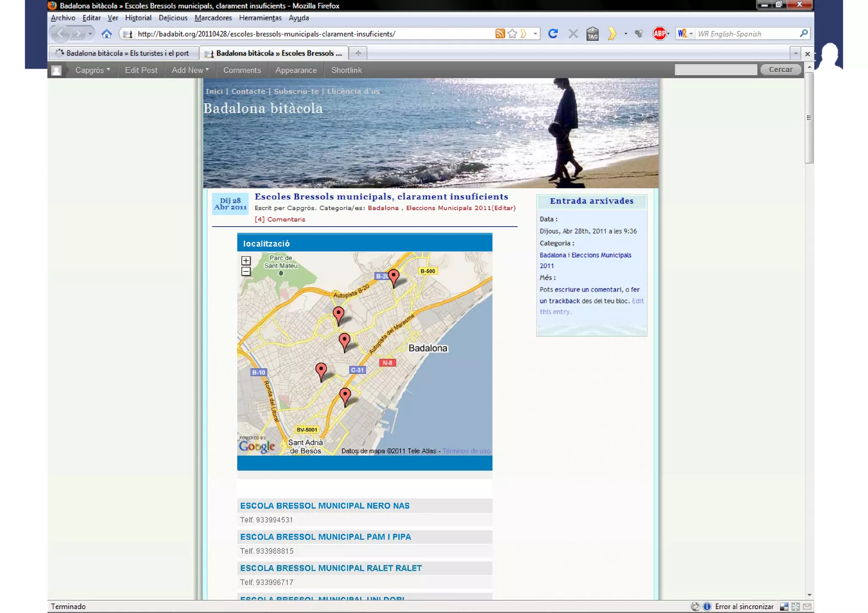Viewport: 868px width, 613px height.
Task: Click the Firefox home button
Action: point(106,34)
